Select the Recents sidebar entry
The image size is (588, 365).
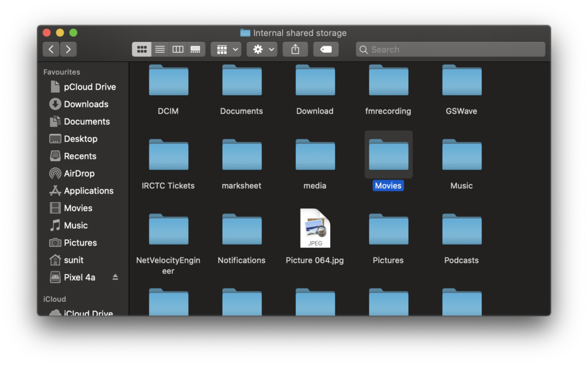tap(82, 156)
